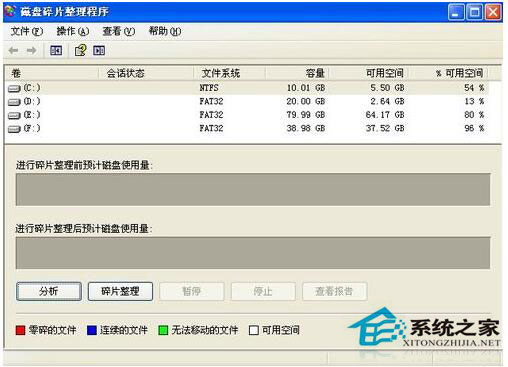Viewport: 508px width, 367px height.
Task: Sort by the 会话状态 column header
Action: coord(146,73)
